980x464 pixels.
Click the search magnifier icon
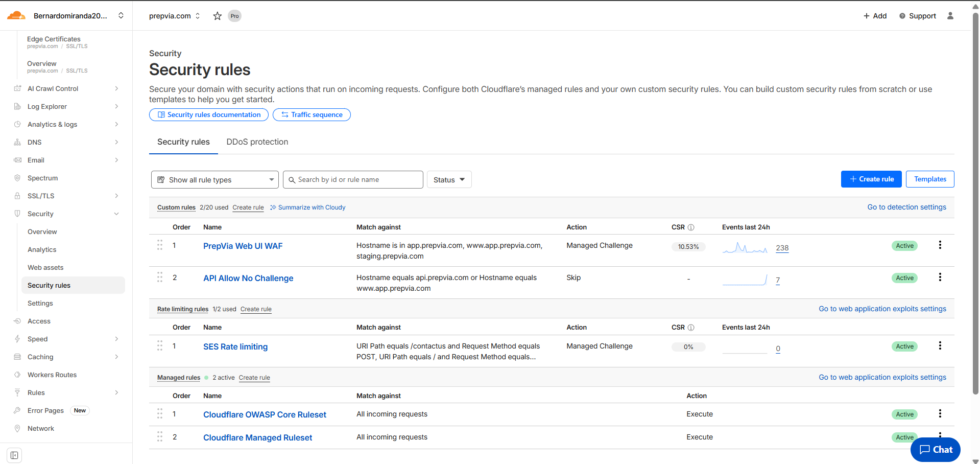[x=292, y=180]
